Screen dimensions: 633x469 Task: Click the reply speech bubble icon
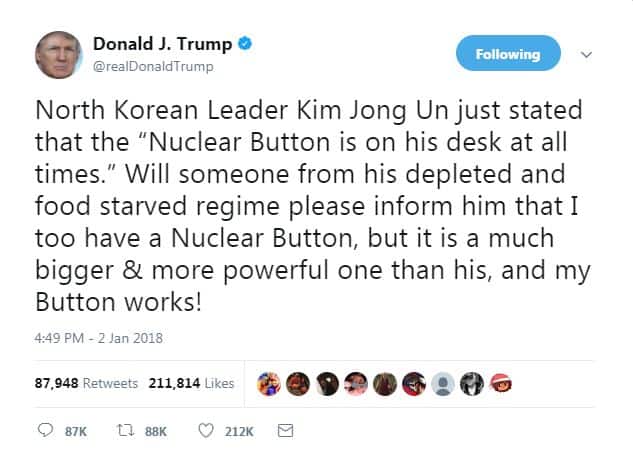[45, 430]
